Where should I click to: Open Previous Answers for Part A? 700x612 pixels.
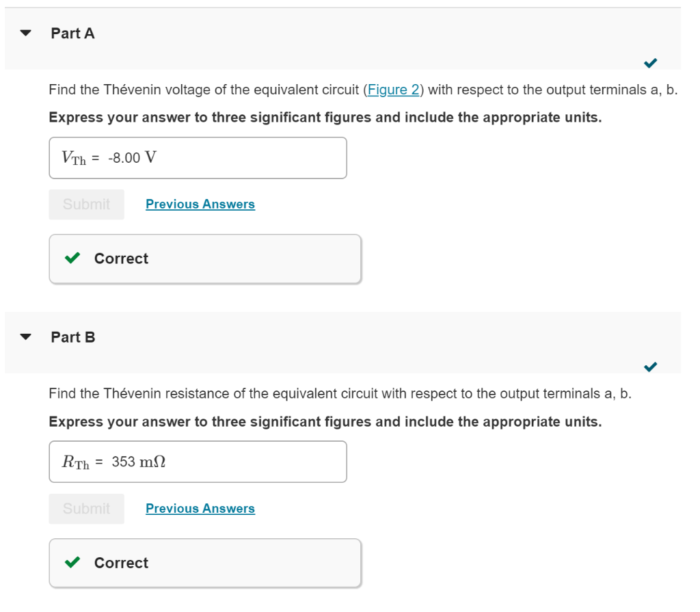point(200,204)
